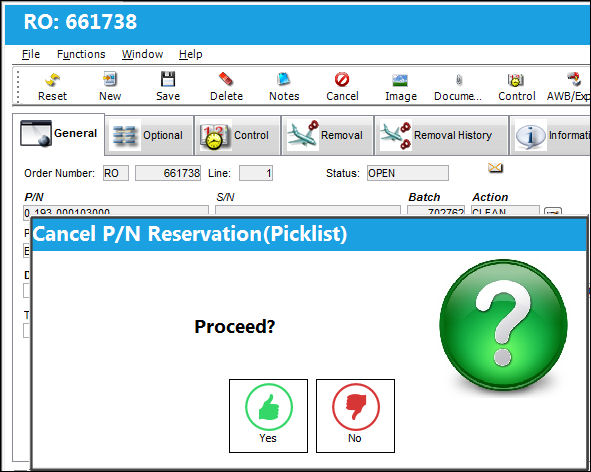The width and height of the screenshot is (591, 472).
Task: Click the red Cancel toolbar icon
Action: coord(342,87)
